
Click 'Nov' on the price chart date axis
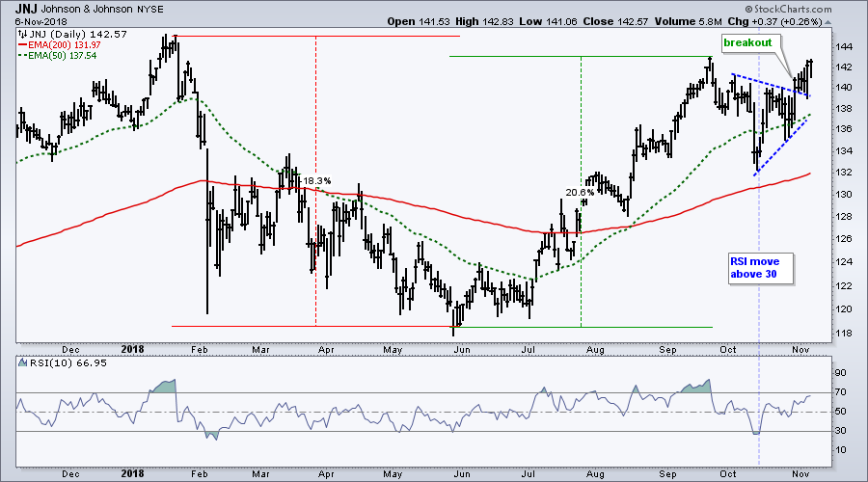click(800, 350)
